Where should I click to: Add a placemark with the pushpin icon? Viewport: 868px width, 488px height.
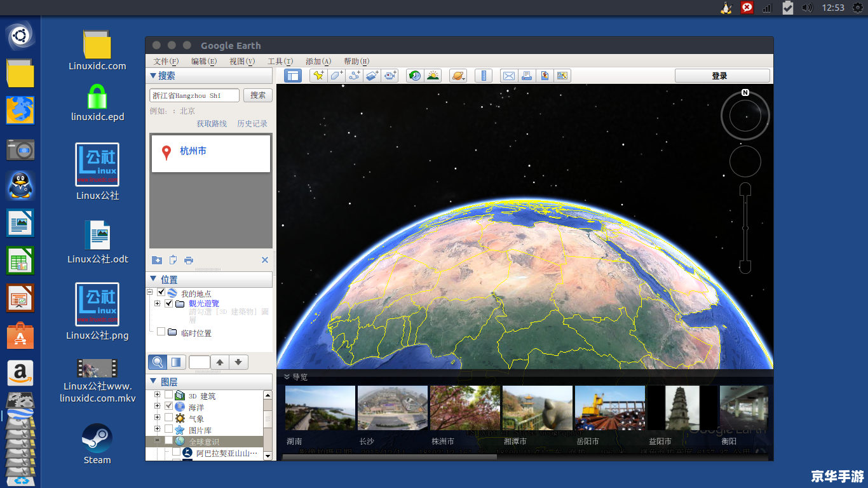coord(318,76)
